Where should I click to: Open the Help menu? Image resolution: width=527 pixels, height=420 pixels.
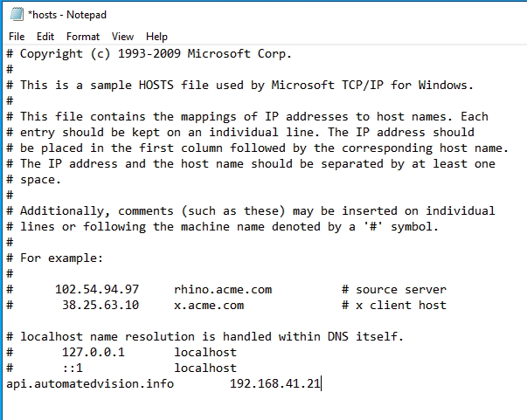tap(156, 37)
